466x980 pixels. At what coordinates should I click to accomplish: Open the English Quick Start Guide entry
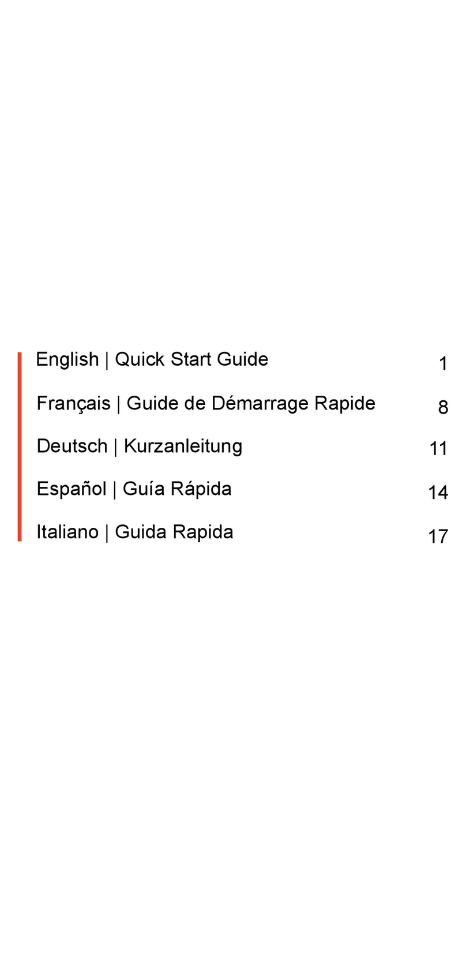[x=152, y=359]
